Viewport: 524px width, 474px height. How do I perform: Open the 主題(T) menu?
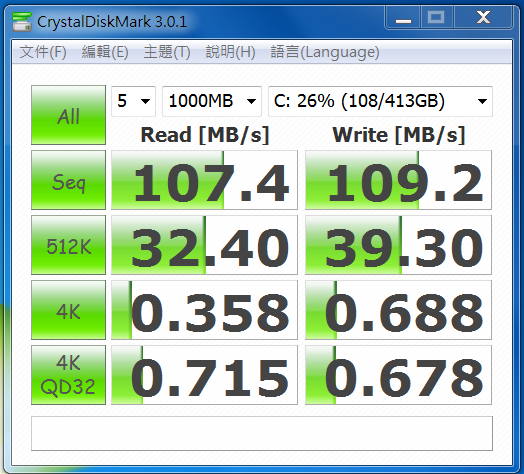tap(167, 52)
